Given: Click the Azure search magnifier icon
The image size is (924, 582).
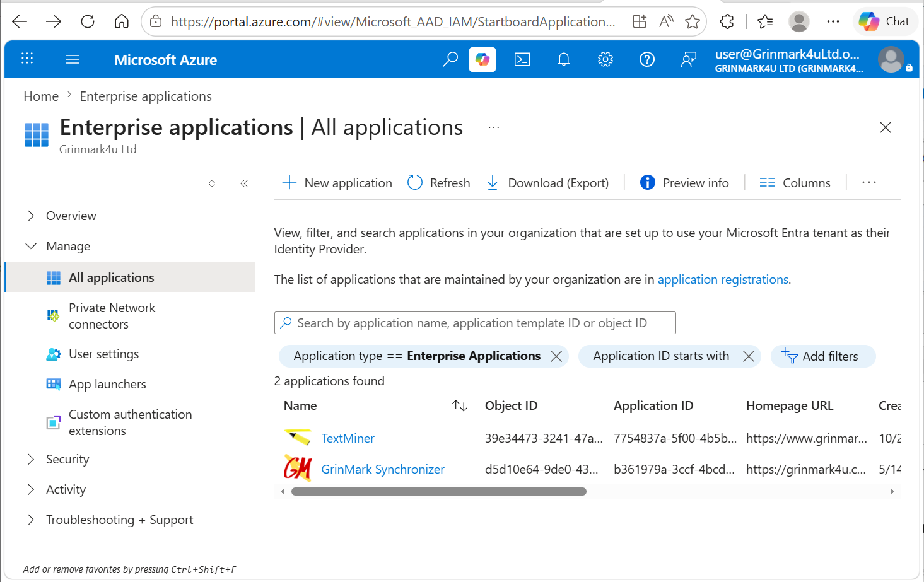Looking at the screenshot, I should tap(450, 59).
